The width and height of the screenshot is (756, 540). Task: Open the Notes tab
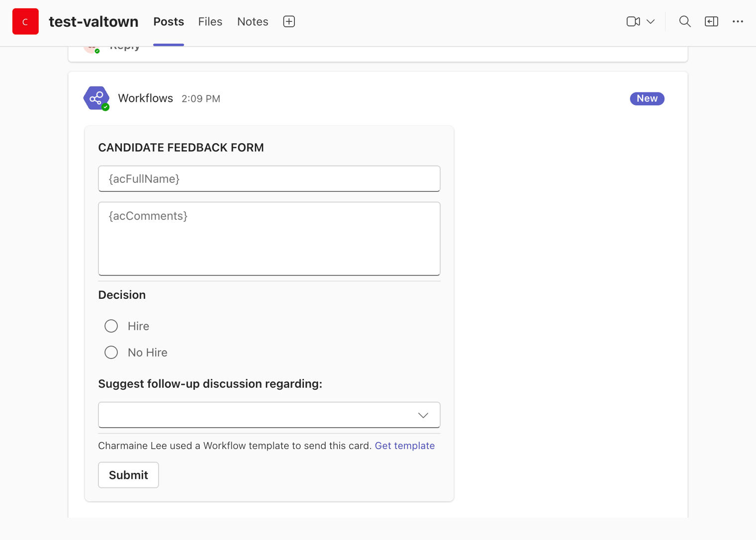pos(253,21)
